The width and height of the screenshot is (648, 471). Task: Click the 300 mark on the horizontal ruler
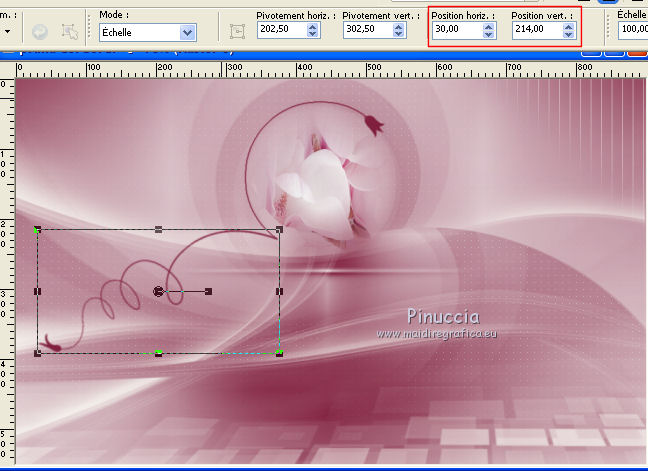click(235, 67)
